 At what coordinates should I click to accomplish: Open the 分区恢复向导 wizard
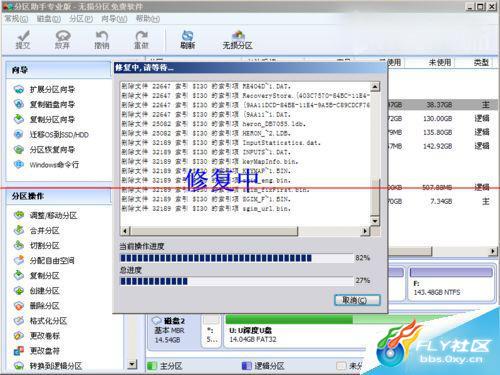tap(44, 150)
